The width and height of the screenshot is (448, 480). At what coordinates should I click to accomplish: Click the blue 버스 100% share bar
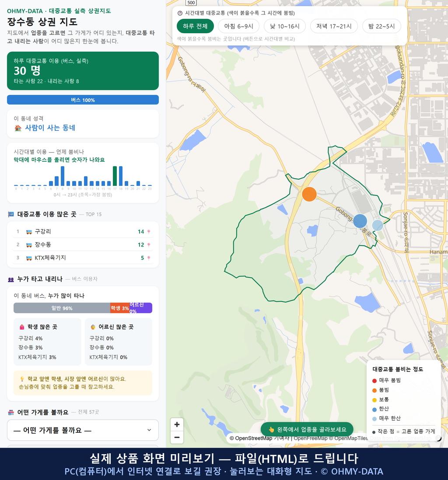83,100
